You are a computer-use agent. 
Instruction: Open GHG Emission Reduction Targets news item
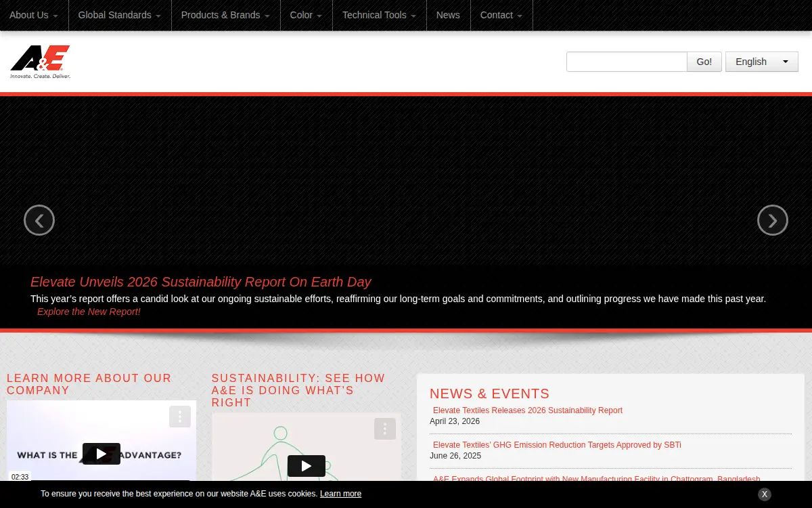click(557, 445)
